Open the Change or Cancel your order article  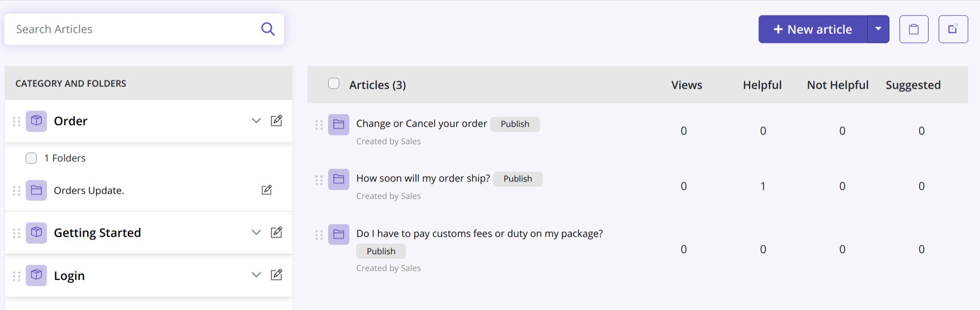421,123
